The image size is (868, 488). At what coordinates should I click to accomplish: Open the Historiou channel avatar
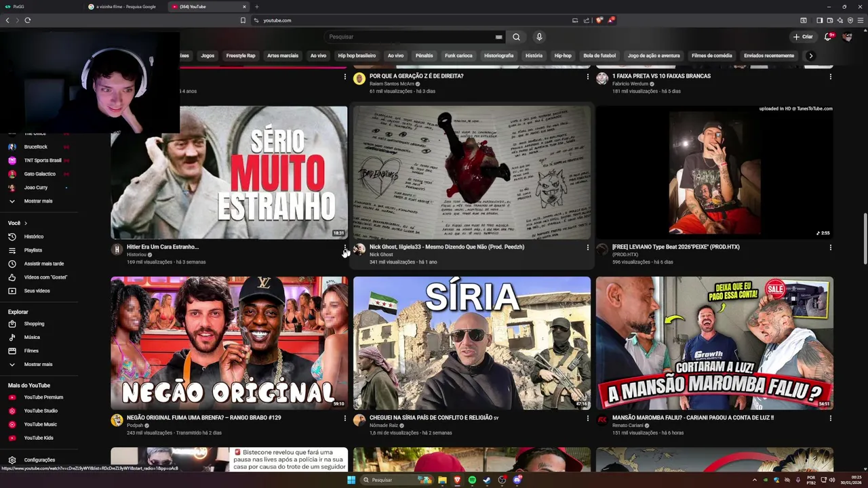(x=117, y=249)
